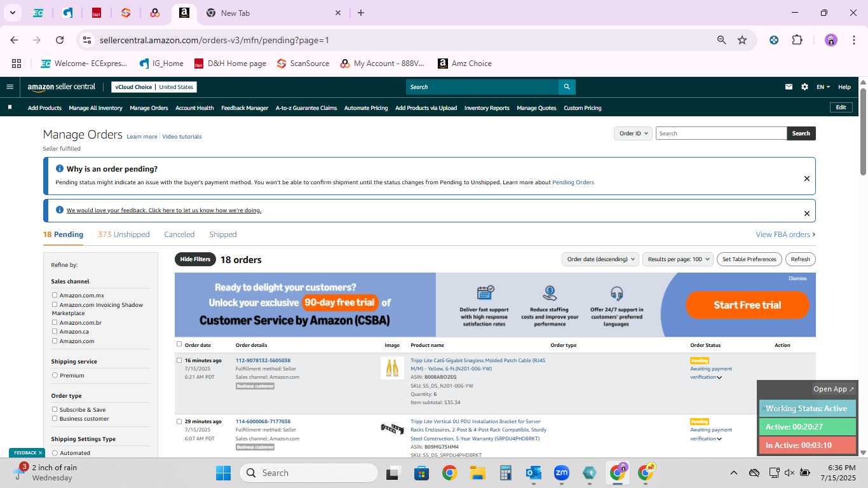
Task: Open the Chrome profile avatar
Action: [831, 40]
